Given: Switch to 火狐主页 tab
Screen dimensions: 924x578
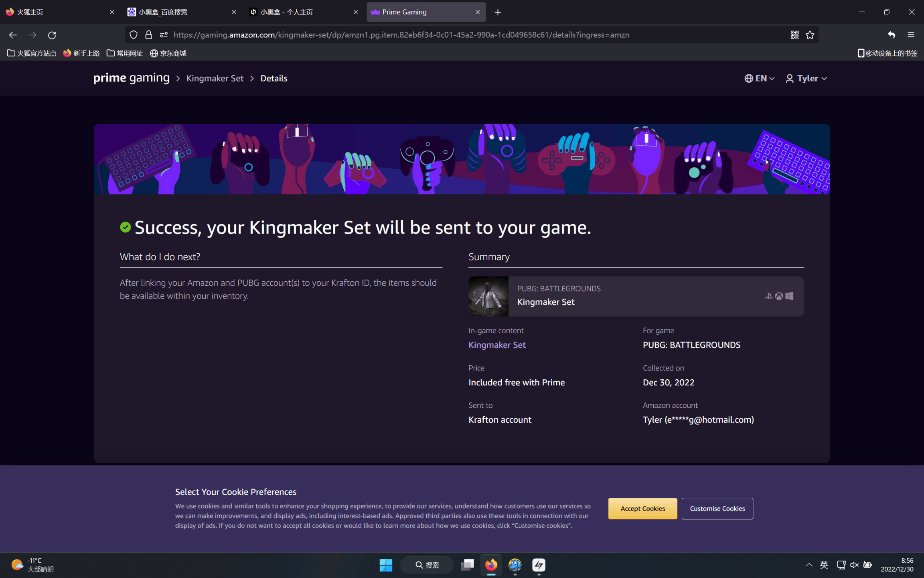Looking at the screenshot, I should [x=60, y=12].
